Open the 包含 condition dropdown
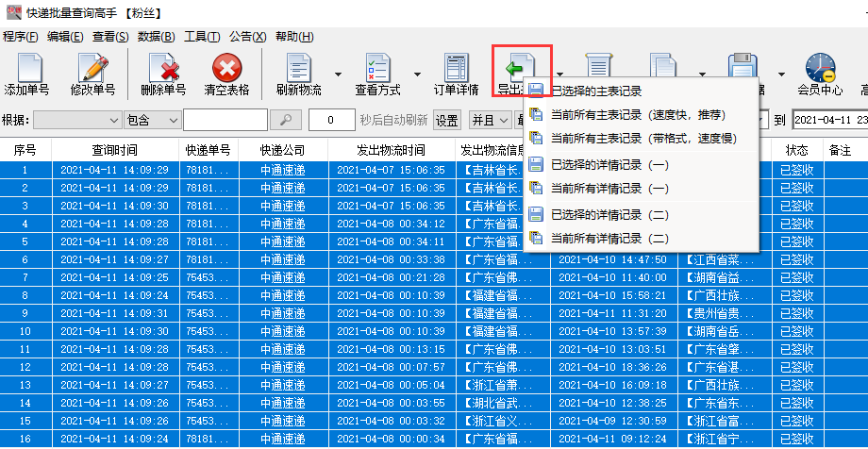The image size is (868, 449). 153,120
